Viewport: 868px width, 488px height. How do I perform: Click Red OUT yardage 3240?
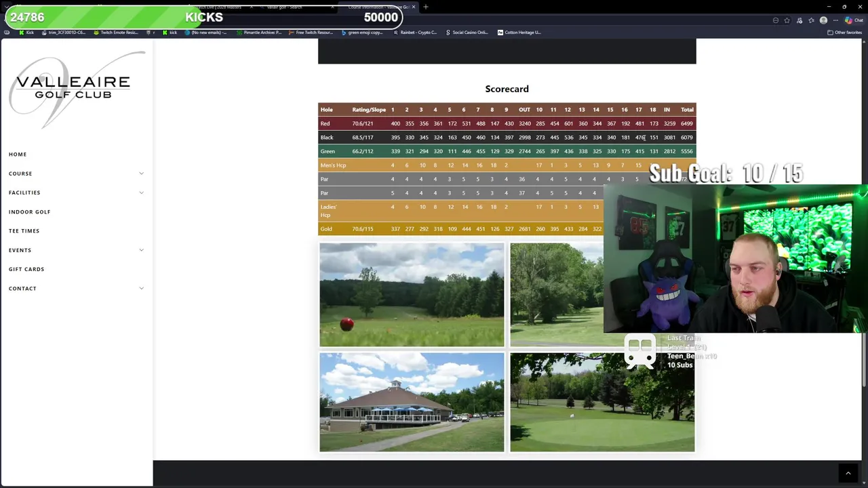(x=525, y=123)
